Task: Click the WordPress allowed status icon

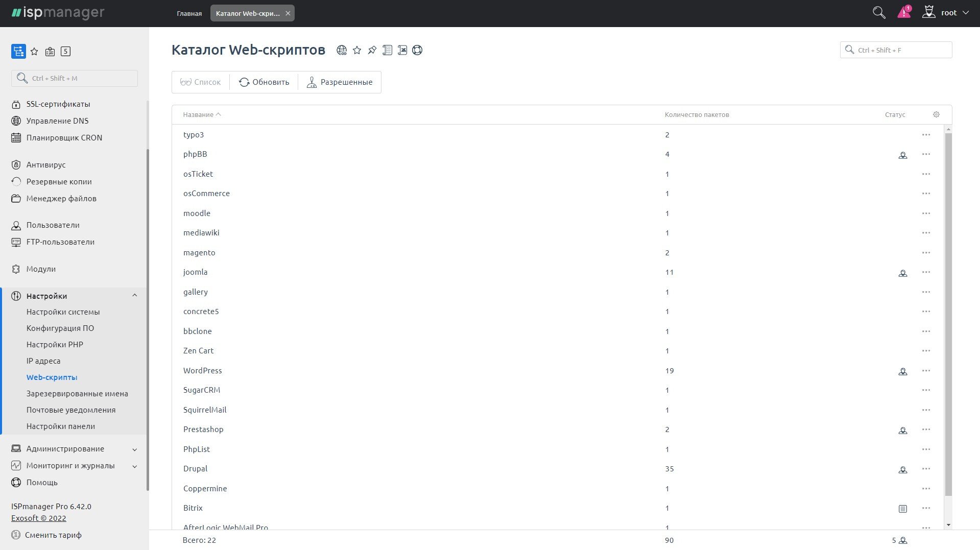Action: point(902,371)
